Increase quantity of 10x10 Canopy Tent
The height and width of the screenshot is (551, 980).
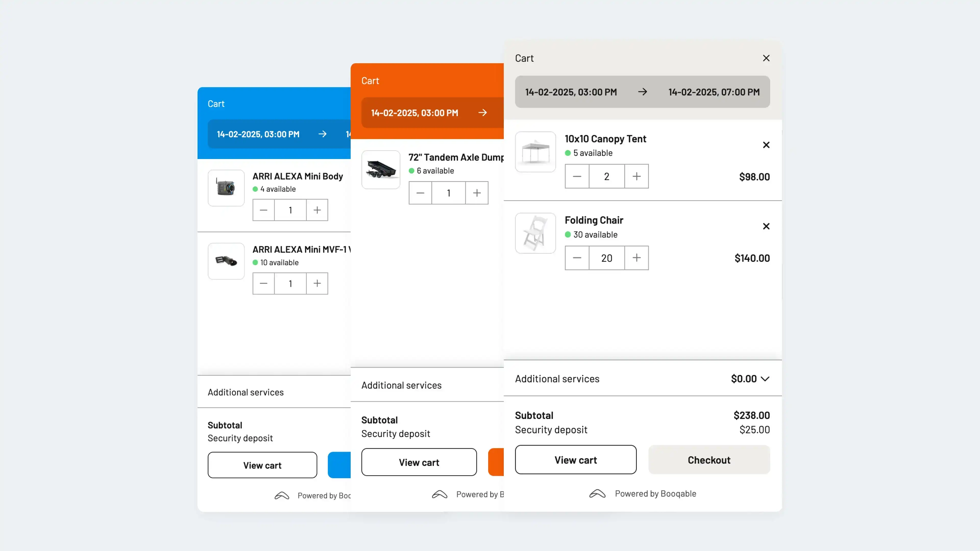[x=636, y=176]
